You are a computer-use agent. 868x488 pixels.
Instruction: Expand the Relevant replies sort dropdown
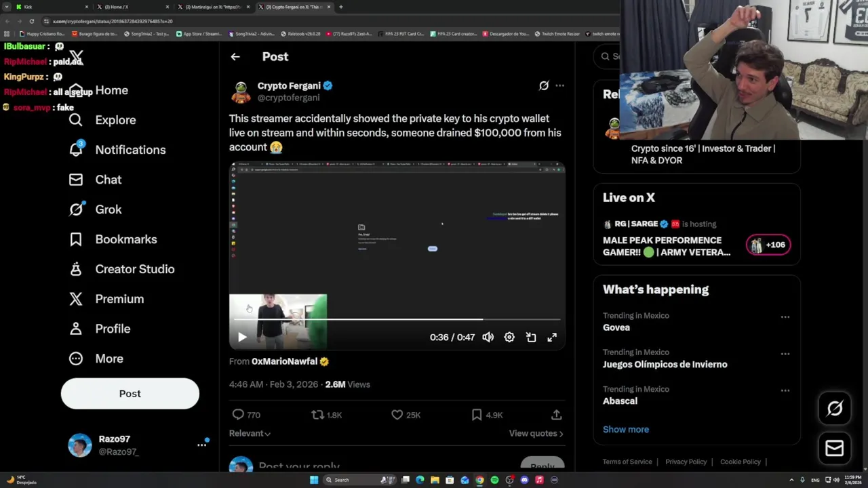click(x=250, y=434)
